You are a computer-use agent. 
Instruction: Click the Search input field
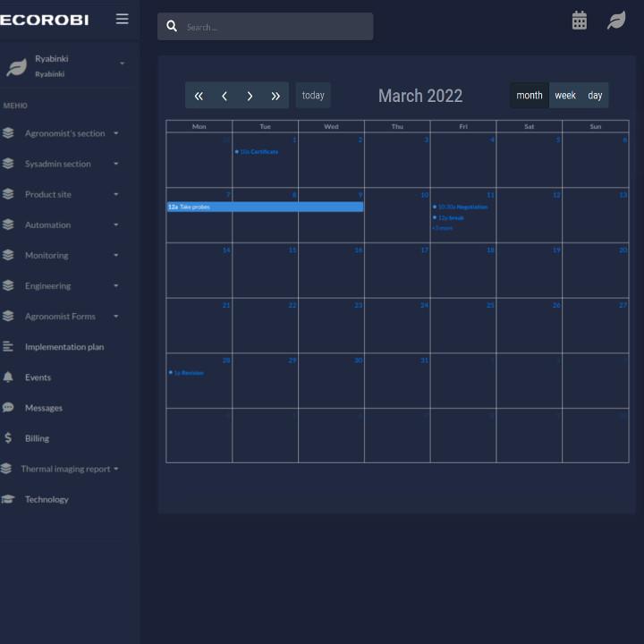pyautogui.click(x=274, y=27)
